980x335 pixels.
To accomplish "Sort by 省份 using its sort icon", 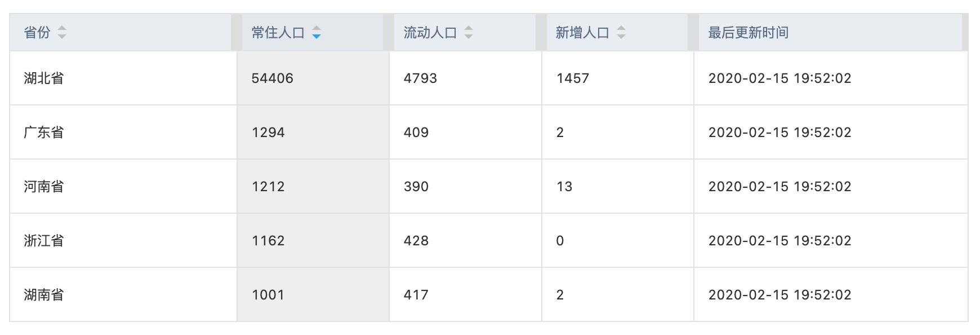I will click(x=62, y=33).
